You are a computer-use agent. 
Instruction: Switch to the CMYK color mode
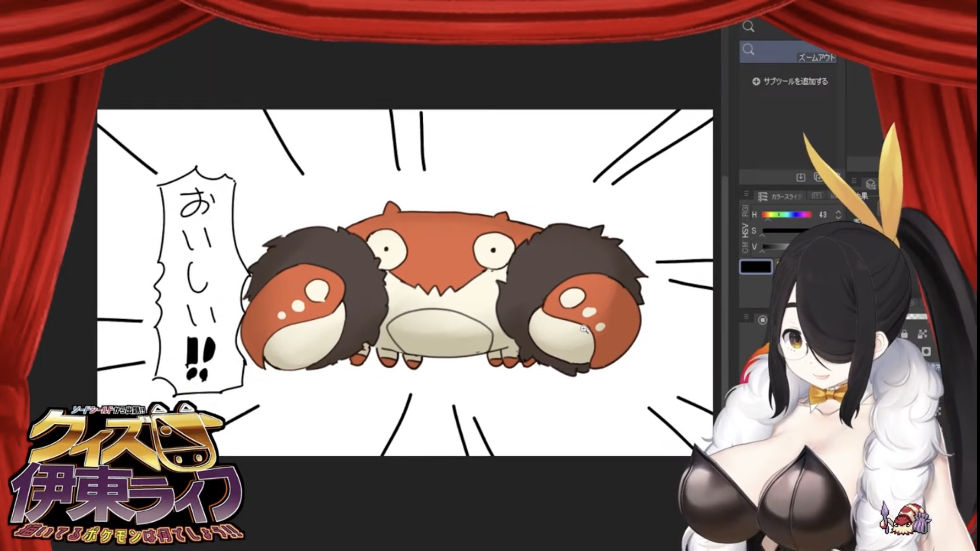pos(745,248)
